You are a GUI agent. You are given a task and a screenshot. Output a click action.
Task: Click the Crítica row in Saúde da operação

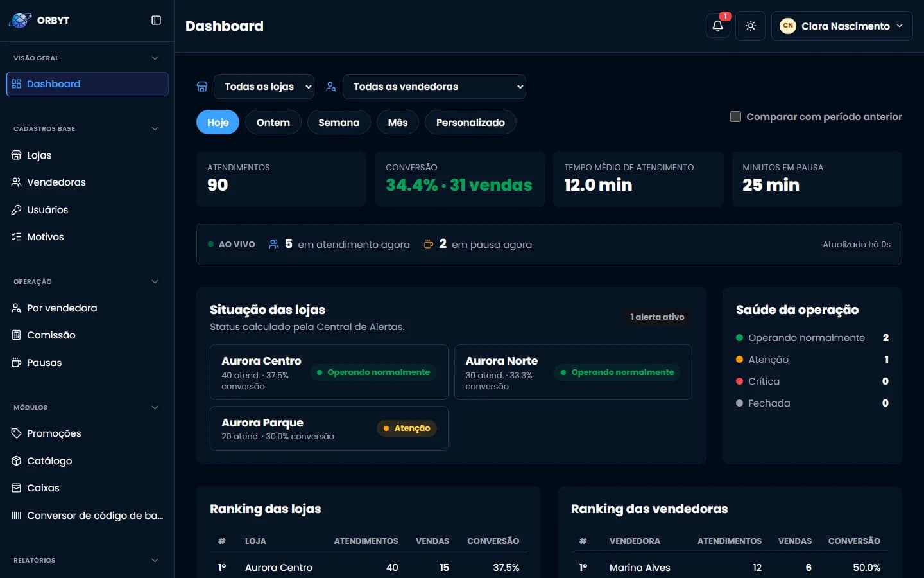click(812, 381)
